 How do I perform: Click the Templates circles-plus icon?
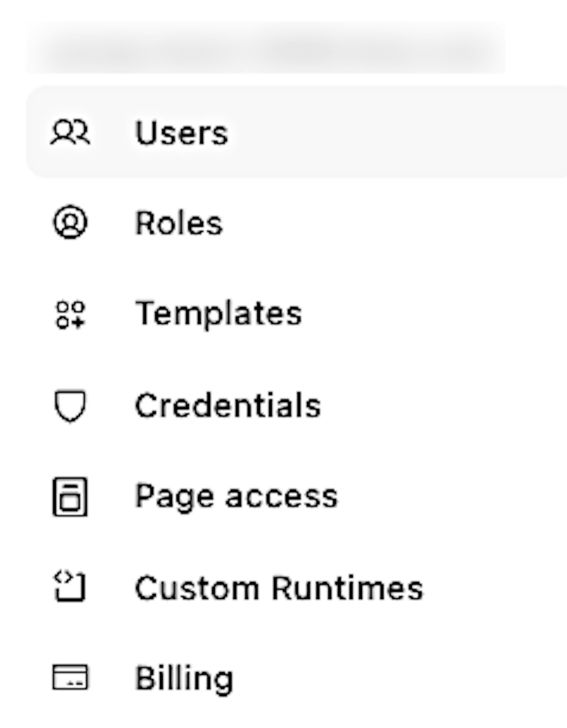coord(70,314)
